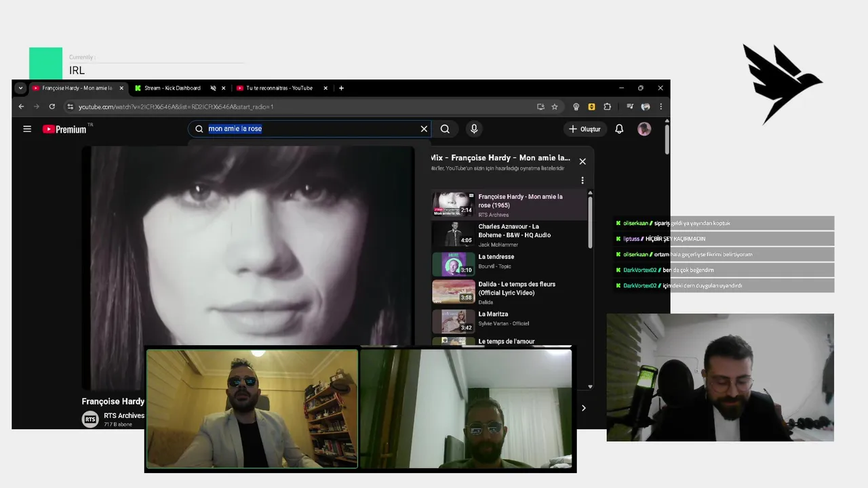
Task: Play La tendresse by Bourvil
Action: (509, 264)
